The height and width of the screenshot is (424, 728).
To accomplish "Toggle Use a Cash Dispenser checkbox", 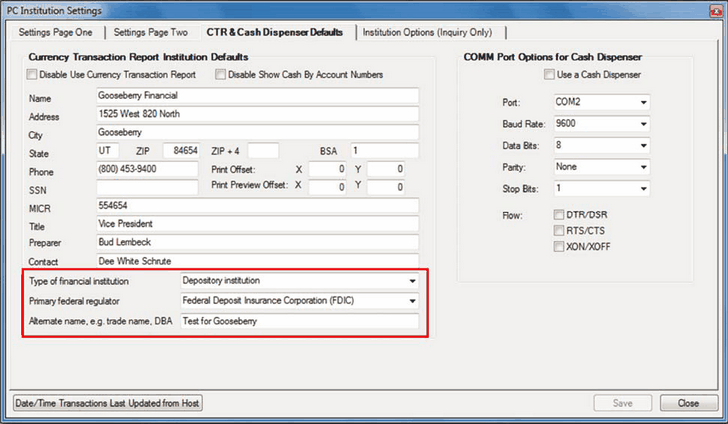I will pyautogui.click(x=547, y=75).
